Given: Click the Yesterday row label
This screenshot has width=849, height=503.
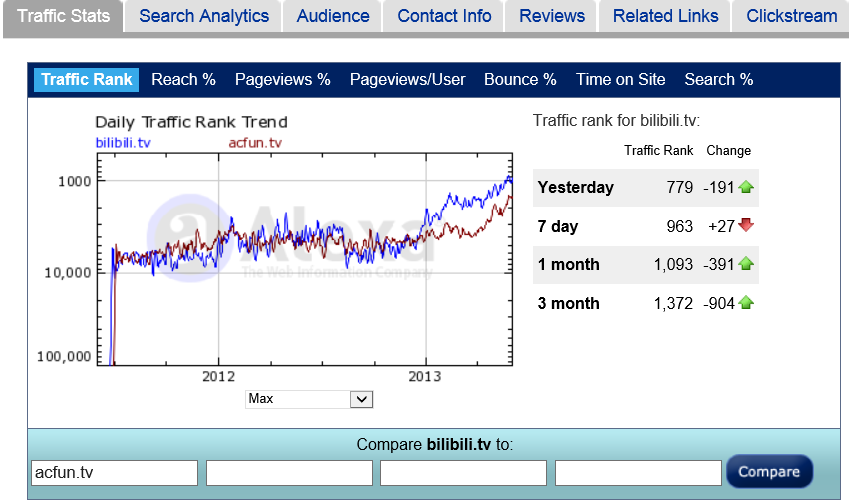Looking at the screenshot, I should tap(576, 187).
